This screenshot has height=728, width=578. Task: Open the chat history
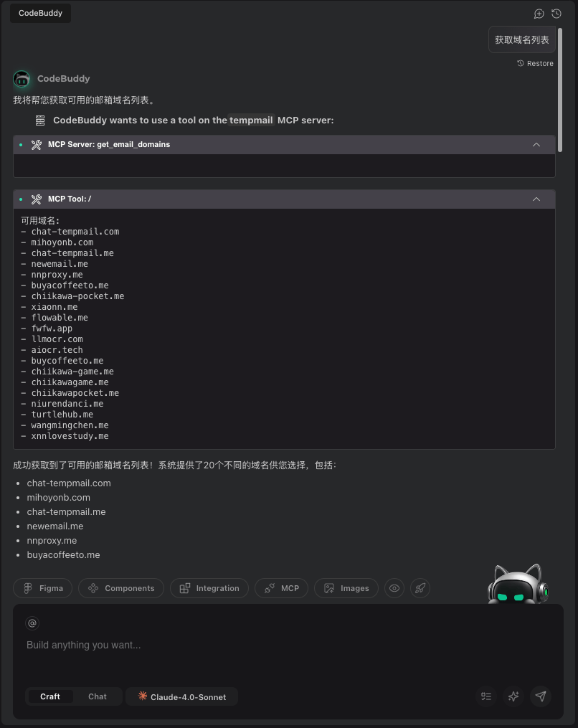(x=556, y=14)
